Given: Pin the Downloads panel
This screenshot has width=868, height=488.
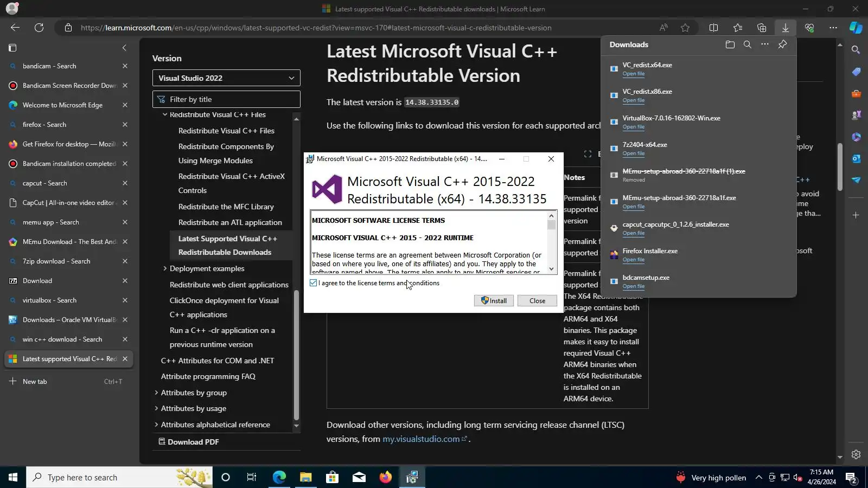Looking at the screenshot, I should click(x=782, y=44).
